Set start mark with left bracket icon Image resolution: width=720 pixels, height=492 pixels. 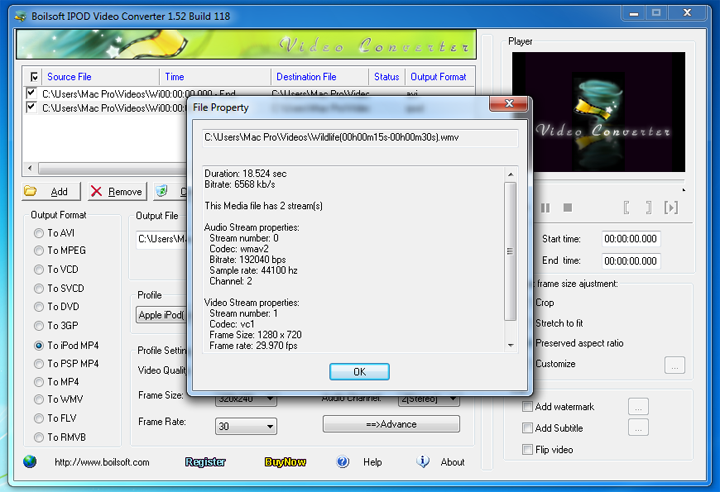point(626,208)
